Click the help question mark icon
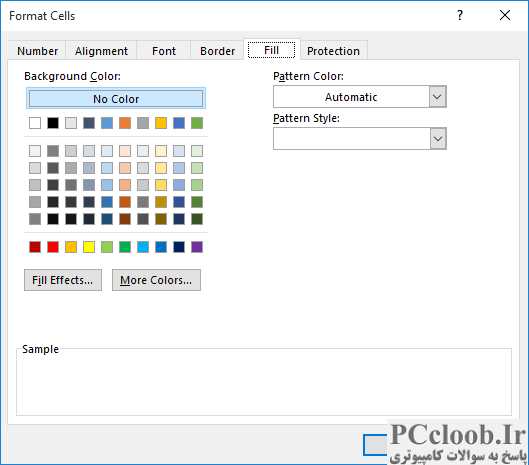529x465 pixels. [x=460, y=15]
